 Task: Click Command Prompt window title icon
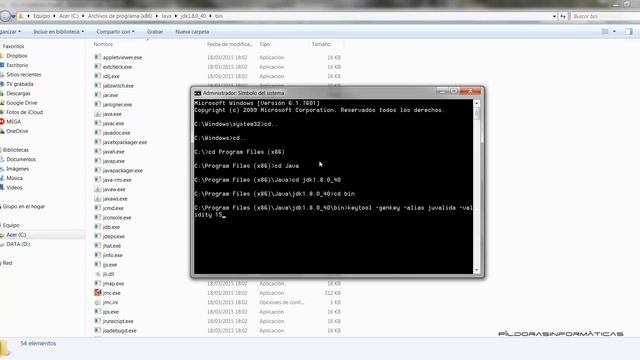198,93
